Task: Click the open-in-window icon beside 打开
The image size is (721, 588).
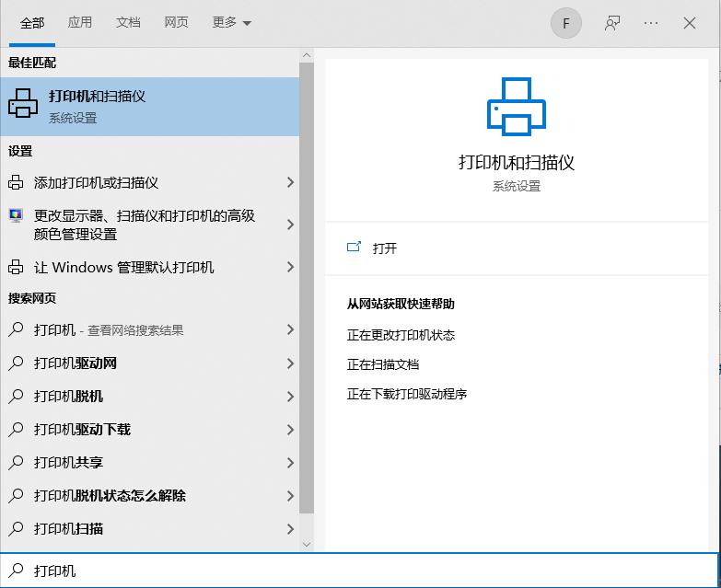Action: [354, 248]
